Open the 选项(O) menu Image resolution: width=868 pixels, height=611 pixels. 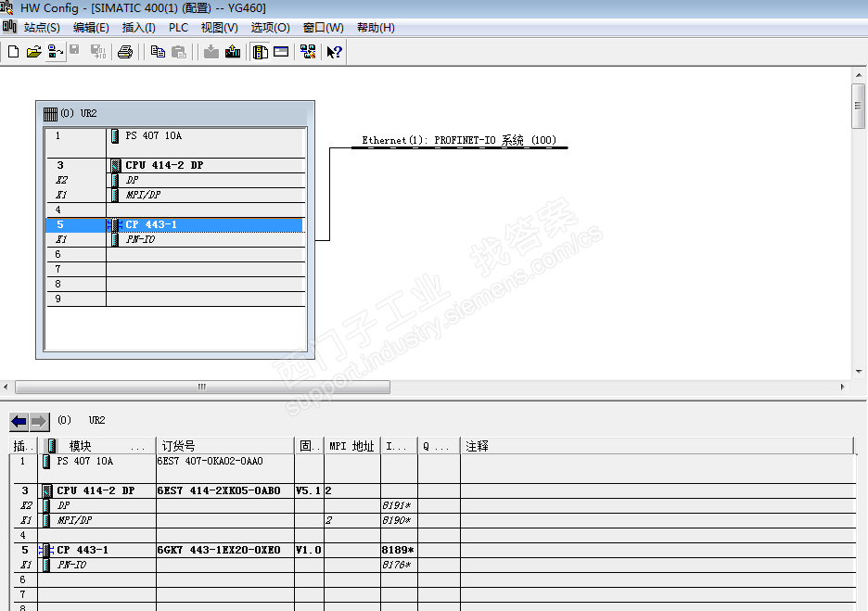point(270,27)
